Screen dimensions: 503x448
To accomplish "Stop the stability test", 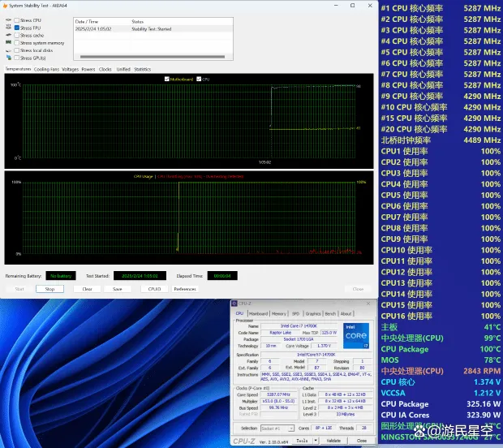I will 49,289.
